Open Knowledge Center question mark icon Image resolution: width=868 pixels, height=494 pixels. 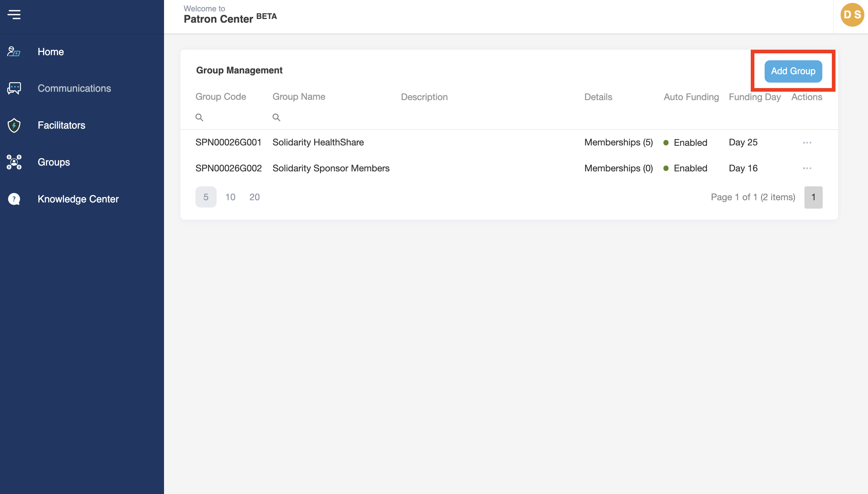[x=14, y=199]
